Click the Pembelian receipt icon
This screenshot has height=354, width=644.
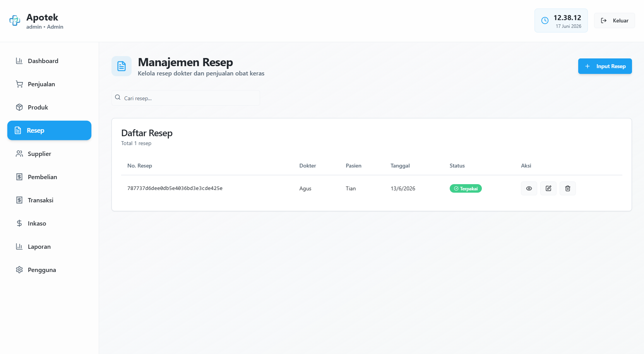coord(19,177)
